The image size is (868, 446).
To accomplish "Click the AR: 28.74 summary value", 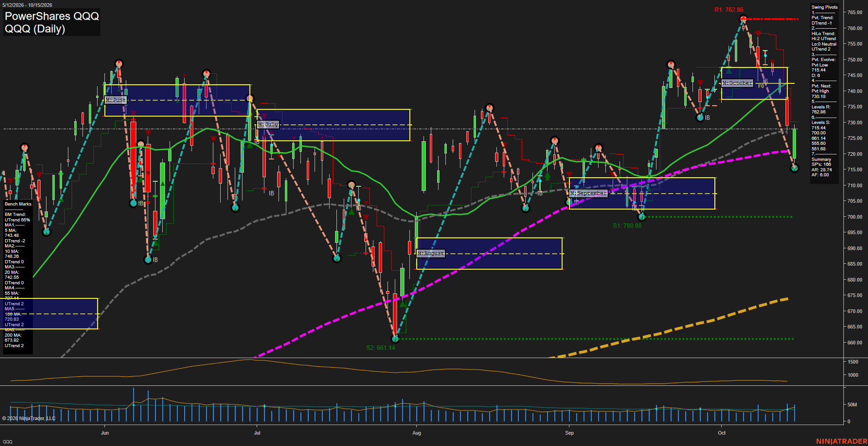I will coord(821,169).
